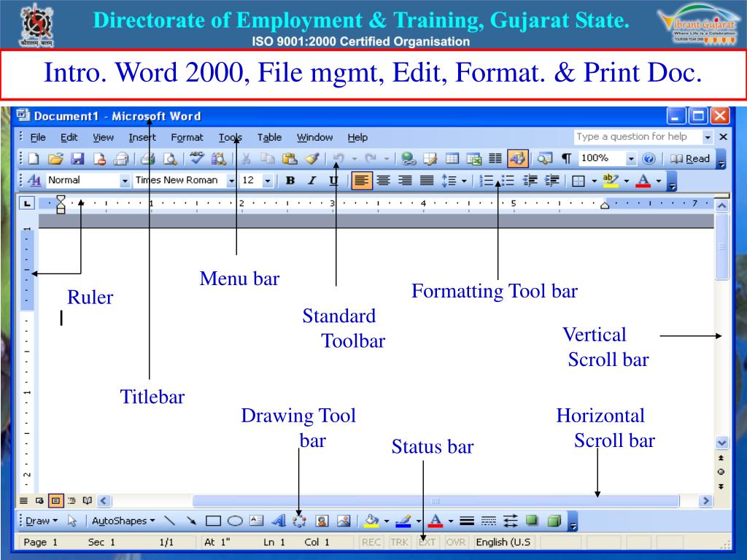Viewport: 747px width, 560px height.
Task: Select the Oval shape tool
Action: point(235,521)
